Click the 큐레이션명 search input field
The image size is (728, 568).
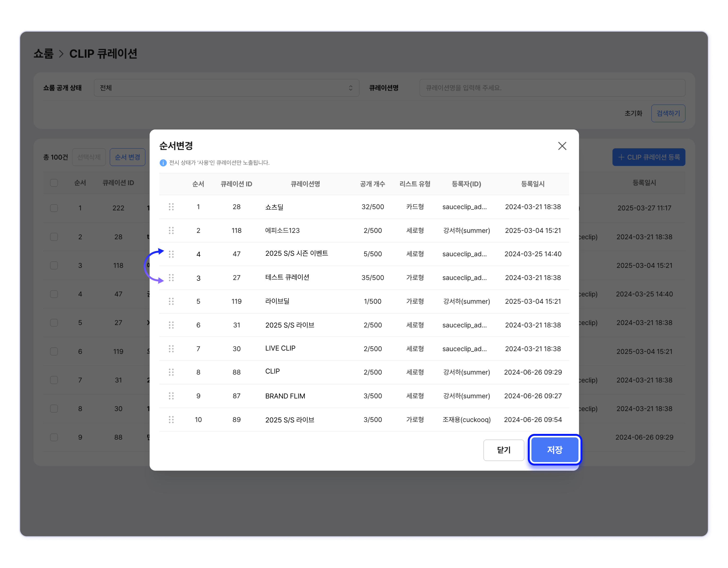pos(552,88)
